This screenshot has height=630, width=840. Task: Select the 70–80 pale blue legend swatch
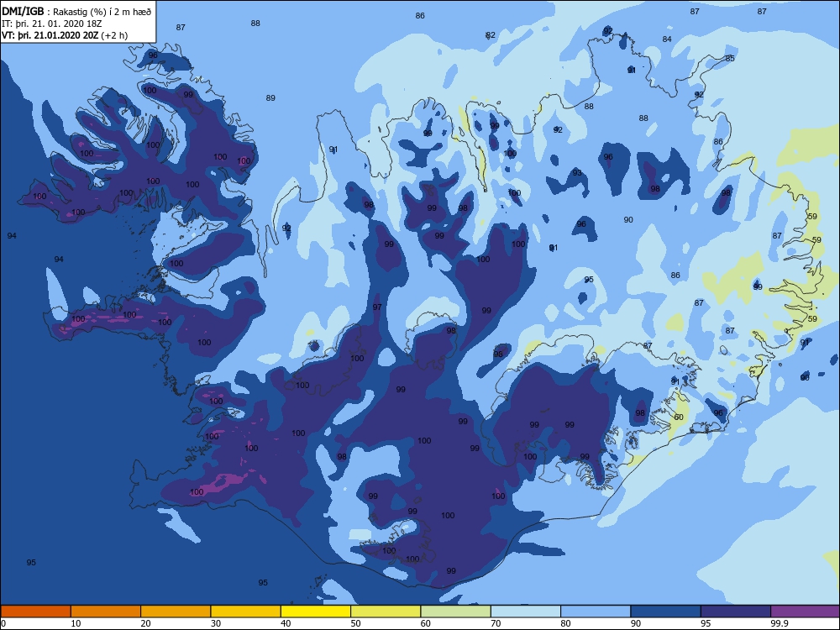[x=526, y=612]
